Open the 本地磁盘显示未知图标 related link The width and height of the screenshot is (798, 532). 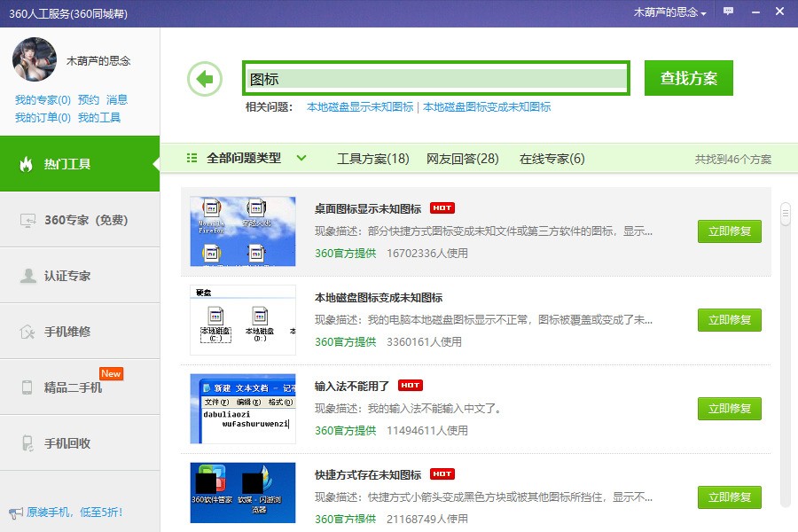pyautogui.click(x=359, y=107)
